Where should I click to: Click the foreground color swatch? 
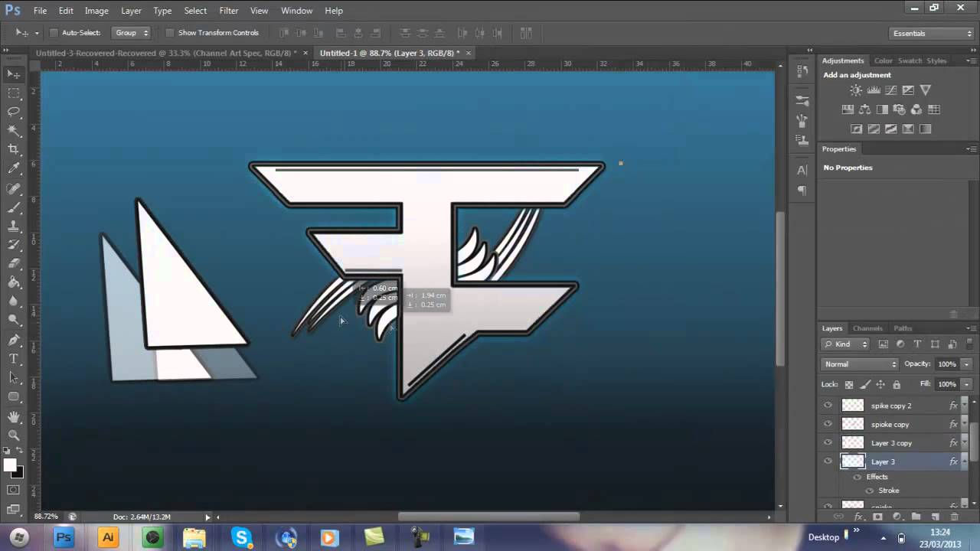coord(9,465)
